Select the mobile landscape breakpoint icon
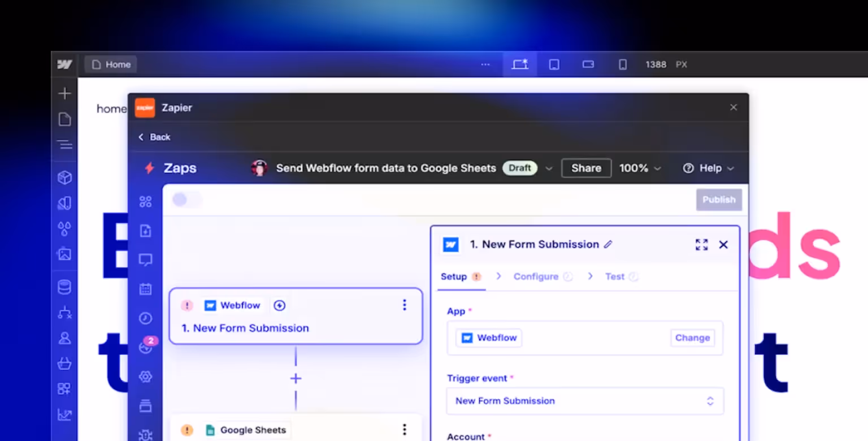 588,64
